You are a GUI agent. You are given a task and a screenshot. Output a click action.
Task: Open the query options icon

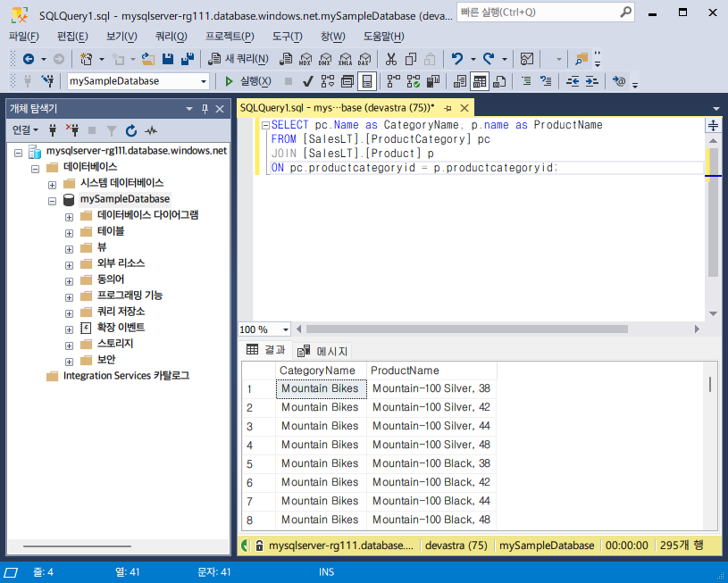pyautogui.click(x=347, y=82)
